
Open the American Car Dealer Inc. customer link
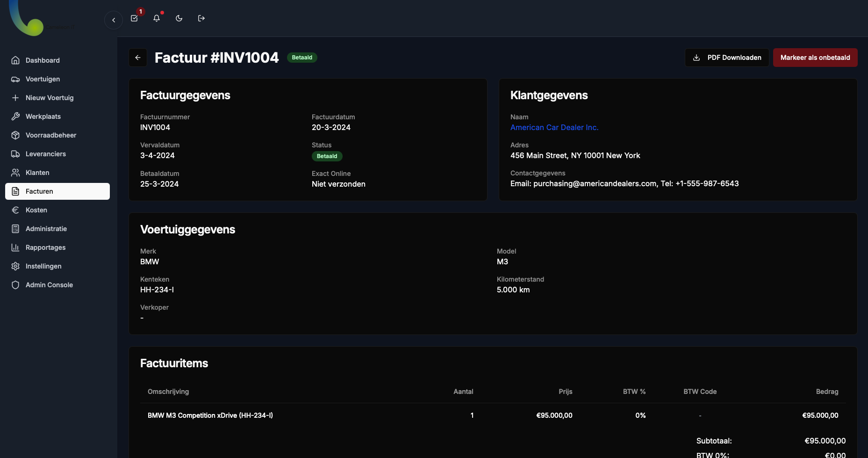554,127
